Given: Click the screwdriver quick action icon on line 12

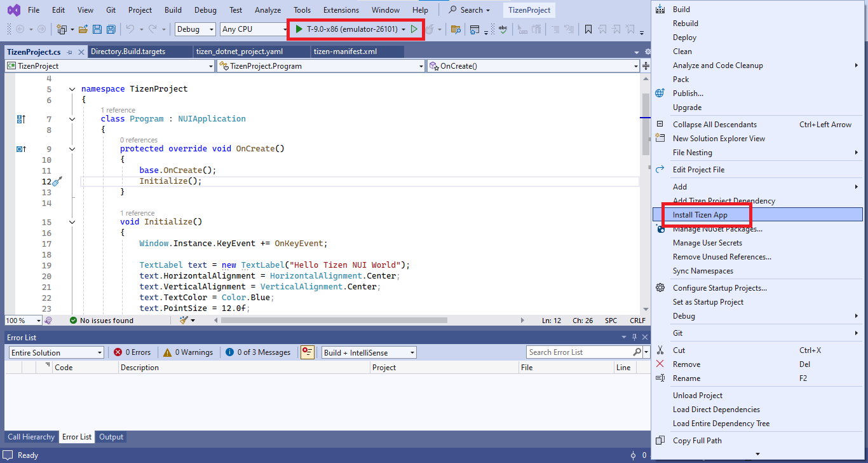Looking at the screenshot, I should pyautogui.click(x=57, y=181).
